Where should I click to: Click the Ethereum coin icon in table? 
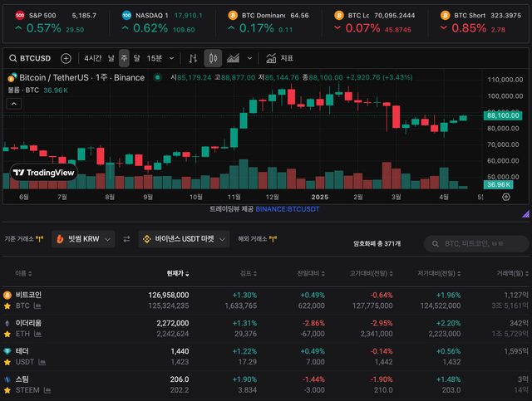[x=7, y=323]
